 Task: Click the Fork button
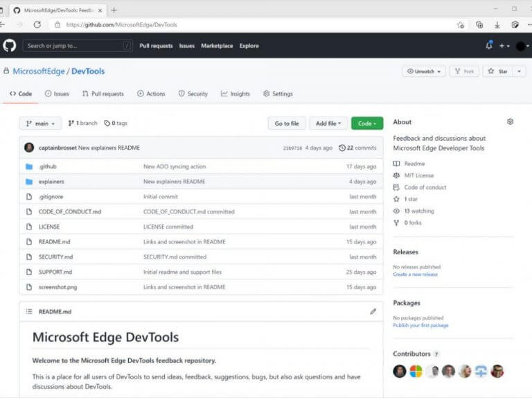(x=465, y=71)
